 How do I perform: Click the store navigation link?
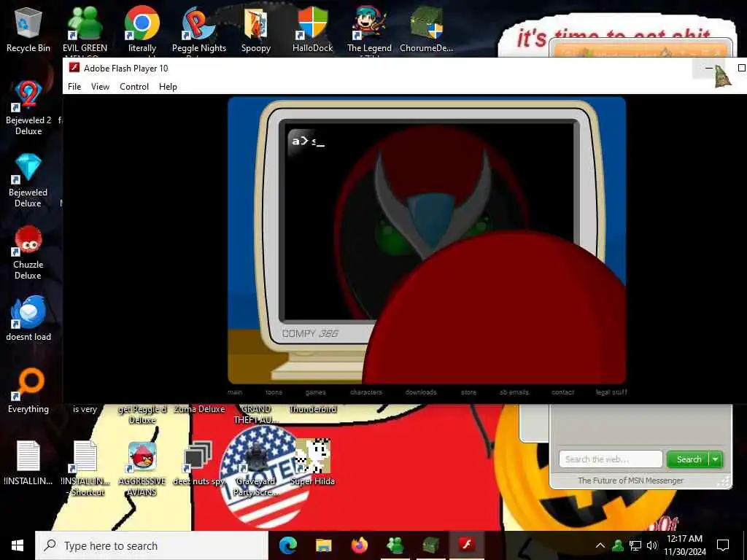[469, 392]
